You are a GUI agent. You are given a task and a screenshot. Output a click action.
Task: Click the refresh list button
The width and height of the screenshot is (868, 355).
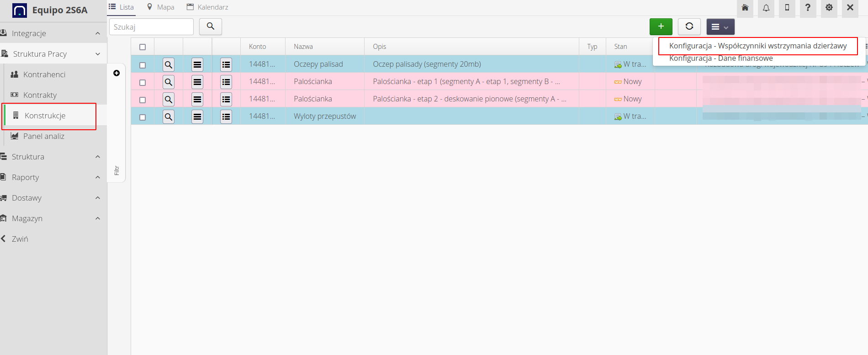click(x=689, y=26)
